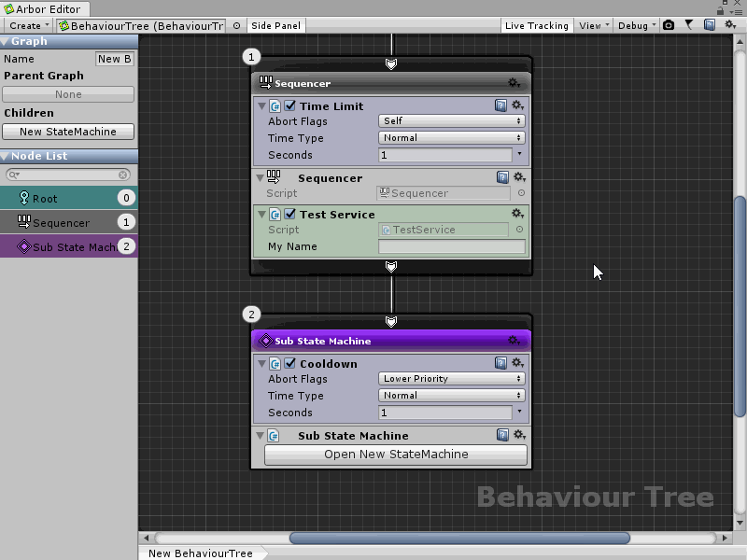Click the Live Tracking button

(536, 25)
